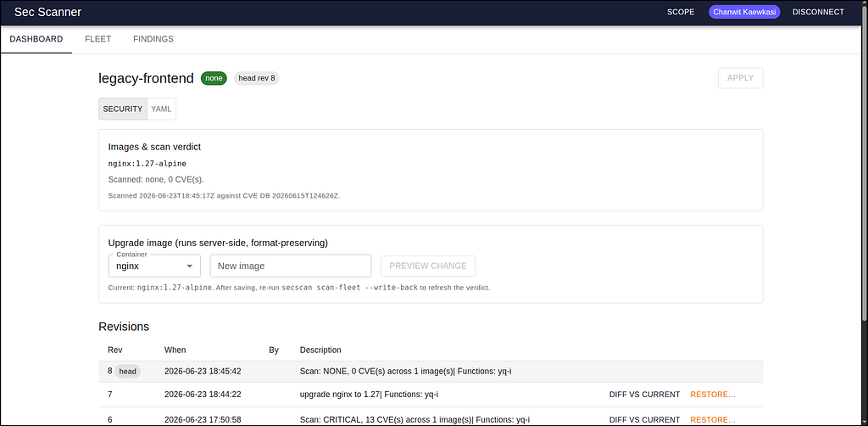Click the PREVIEW CHANGE button
Image resolution: width=868 pixels, height=426 pixels.
(428, 266)
